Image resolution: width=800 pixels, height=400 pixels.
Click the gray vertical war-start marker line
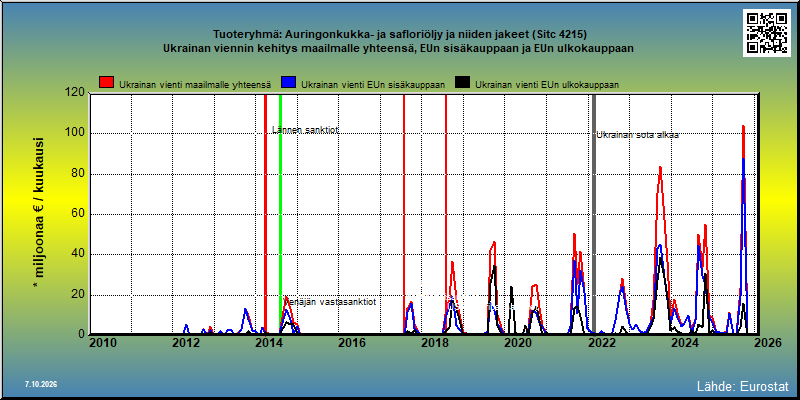pos(593,213)
